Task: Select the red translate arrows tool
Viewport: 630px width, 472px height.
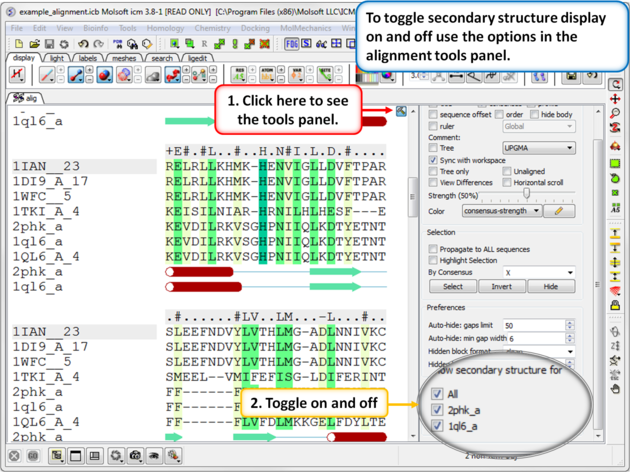Action: pyautogui.click(x=616, y=100)
